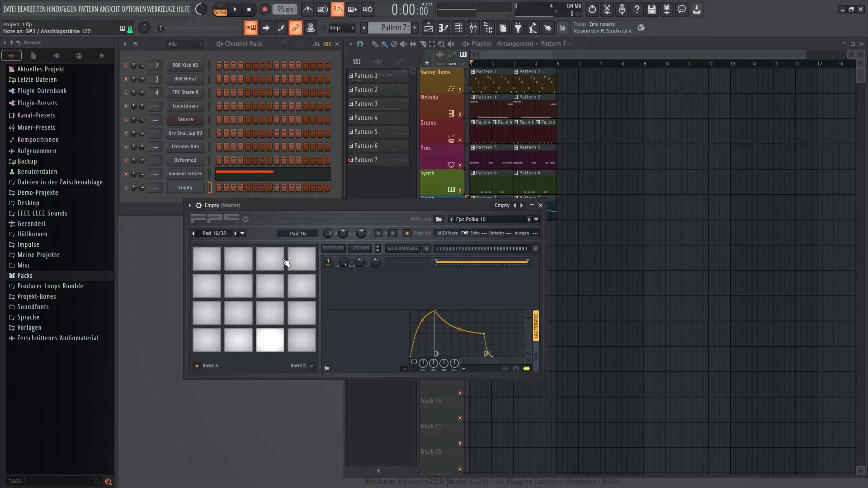Mute the Swing Dums playlist track
Viewport: 868px width, 488px height.
[460, 89]
